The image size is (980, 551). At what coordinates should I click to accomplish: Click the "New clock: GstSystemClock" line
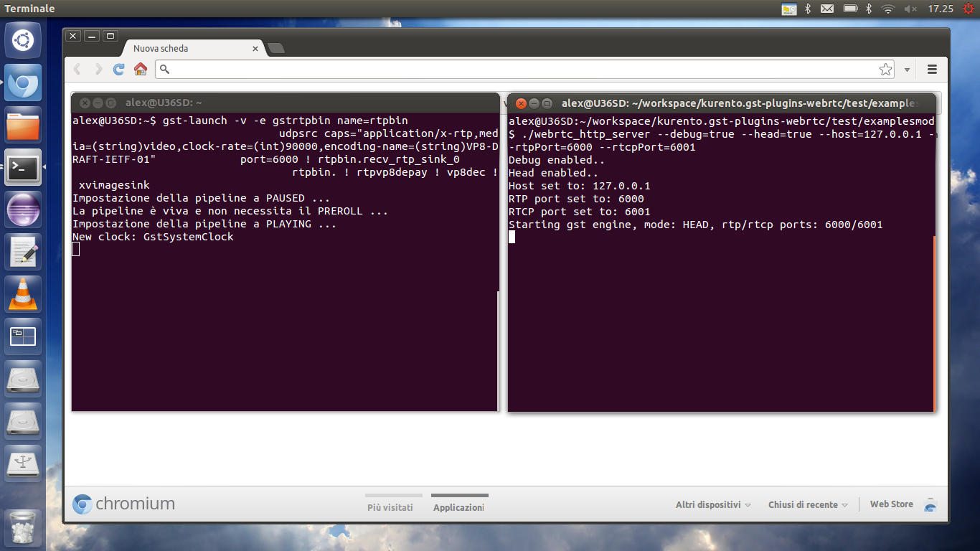click(x=153, y=237)
